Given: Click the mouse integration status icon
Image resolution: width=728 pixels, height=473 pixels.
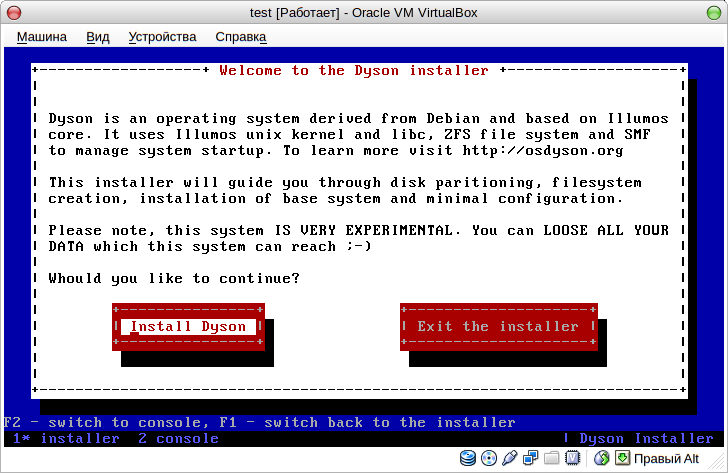Looking at the screenshot, I should [602, 458].
